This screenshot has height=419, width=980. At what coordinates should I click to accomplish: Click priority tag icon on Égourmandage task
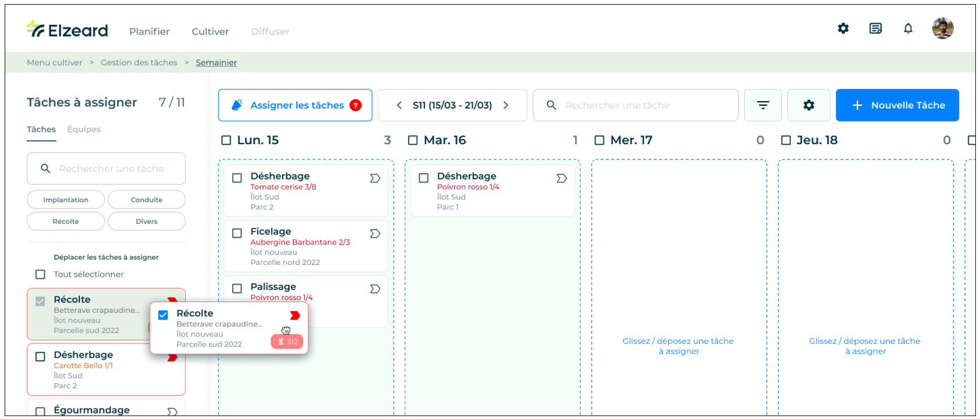tap(172, 411)
